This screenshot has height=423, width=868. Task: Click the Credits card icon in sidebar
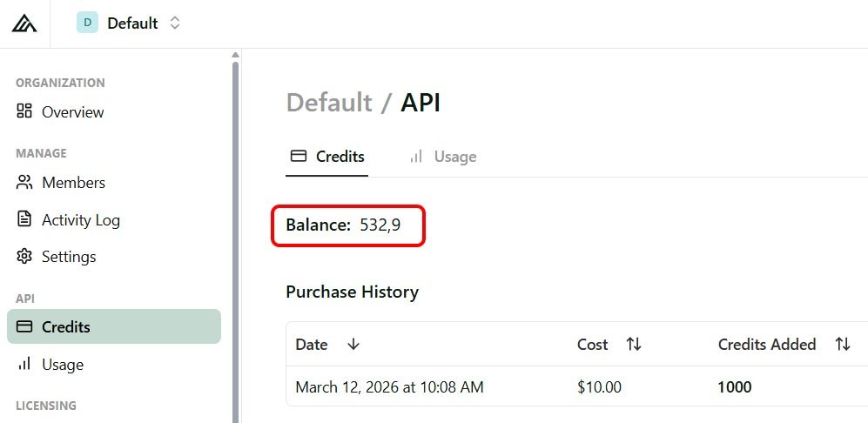pos(24,327)
